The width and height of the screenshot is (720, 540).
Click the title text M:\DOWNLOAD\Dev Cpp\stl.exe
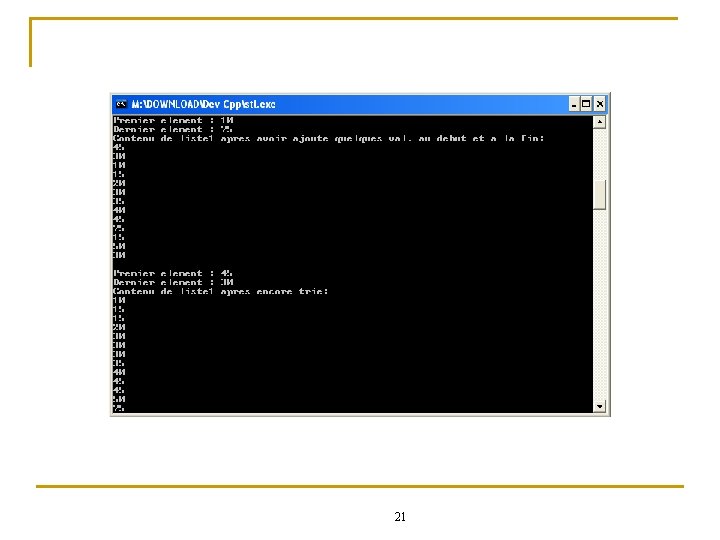pos(203,104)
